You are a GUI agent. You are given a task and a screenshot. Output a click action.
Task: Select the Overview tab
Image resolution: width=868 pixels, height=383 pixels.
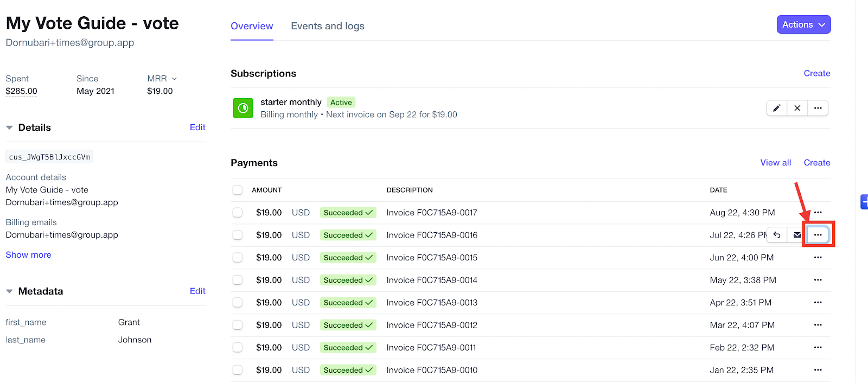[252, 26]
